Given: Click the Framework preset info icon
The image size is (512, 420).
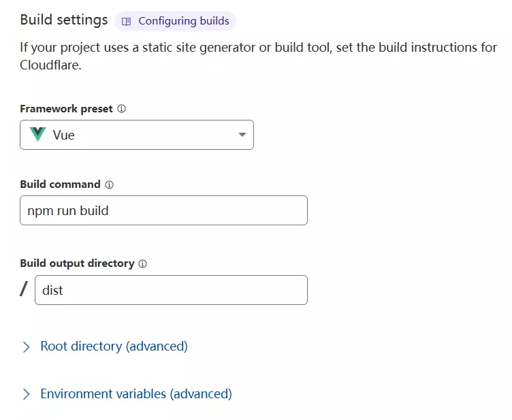Looking at the screenshot, I should [122, 109].
